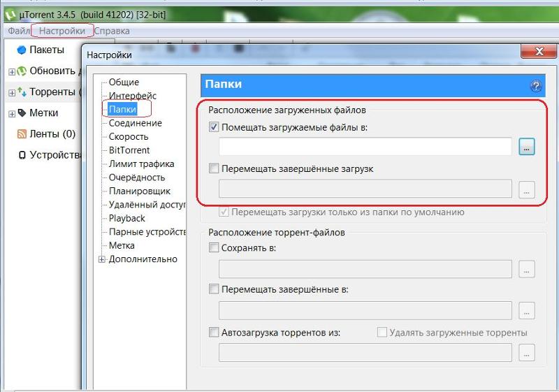559x392 pixels.
Task: Click the Перемещать завершённые в path field
Action: (365, 310)
